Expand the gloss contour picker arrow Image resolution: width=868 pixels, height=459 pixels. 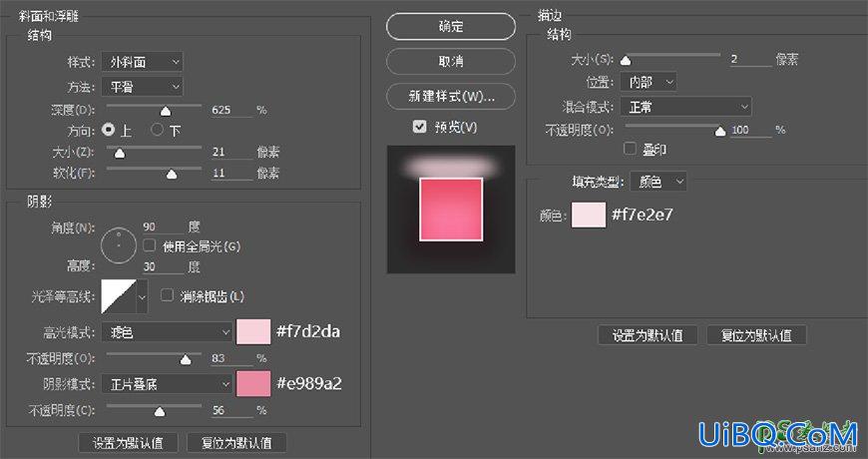point(143,296)
